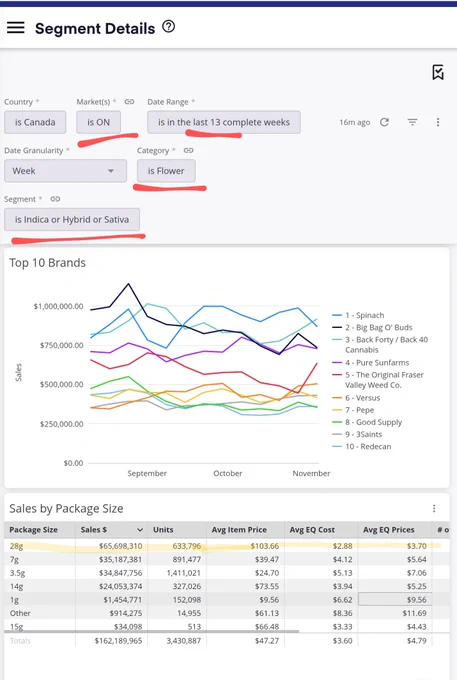457x680 pixels.
Task: Toggle the '1 - Spinach' legend series
Action: click(358, 315)
